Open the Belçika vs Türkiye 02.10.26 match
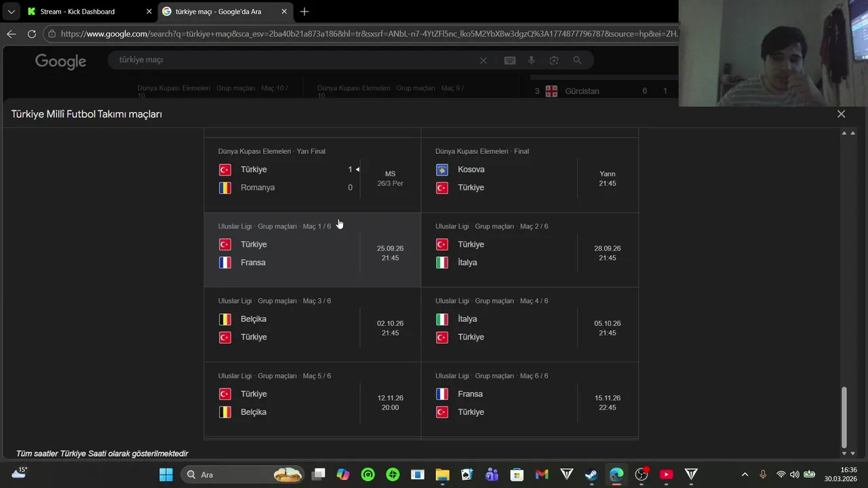Image resolution: width=868 pixels, height=488 pixels. click(x=313, y=325)
